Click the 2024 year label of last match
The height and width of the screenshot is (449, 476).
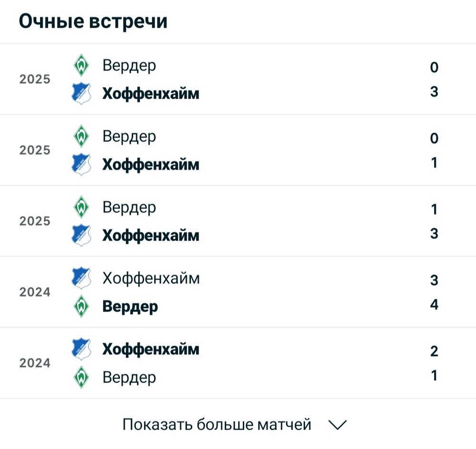[x=35, y=363]
